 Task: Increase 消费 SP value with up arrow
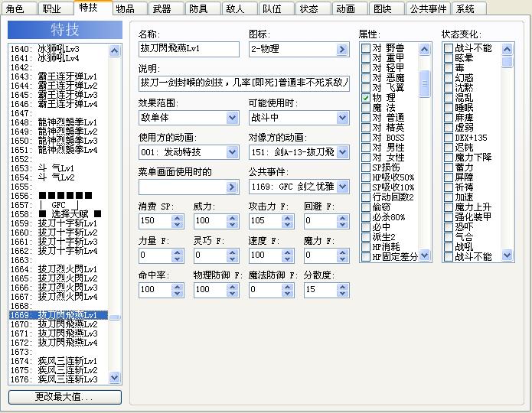click(177, 218)
